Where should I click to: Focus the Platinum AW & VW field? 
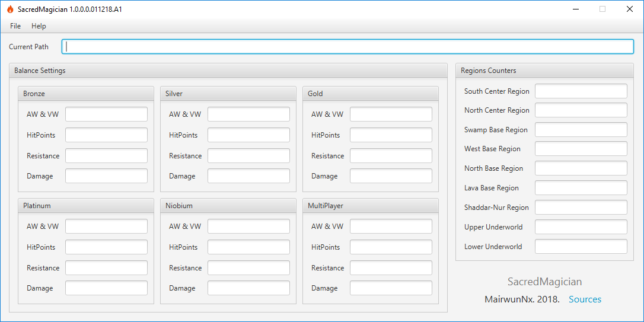click(x=106, y=227)
